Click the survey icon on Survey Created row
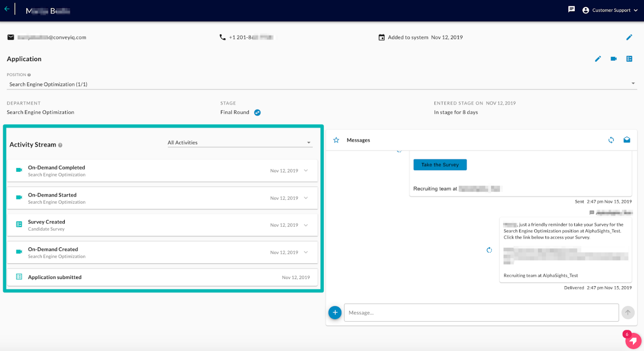This screenshot has width=644, height=351. click(x=19, y=224)
